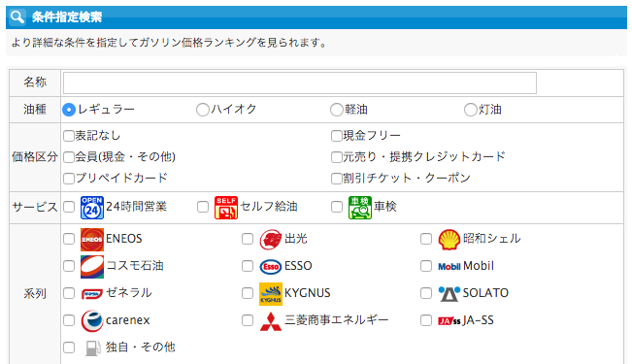Tick the 表記なし checkbox
The height and width of the screenshot is (364, 632).
[69, 136]
